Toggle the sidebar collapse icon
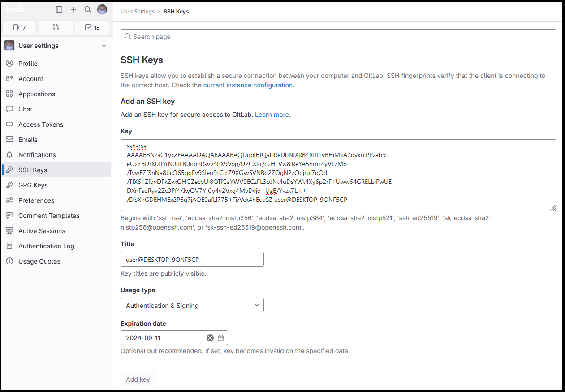Screen dimensions: 565x392 coord(59,9)
